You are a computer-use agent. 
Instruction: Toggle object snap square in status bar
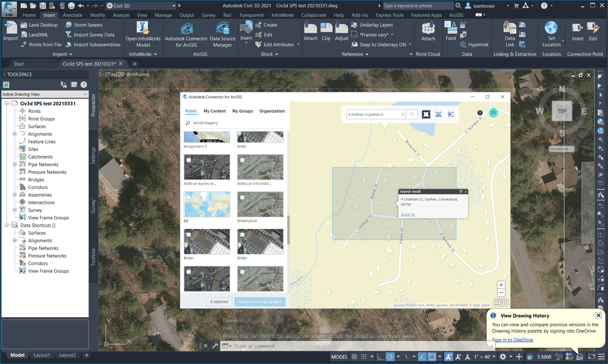432,357
